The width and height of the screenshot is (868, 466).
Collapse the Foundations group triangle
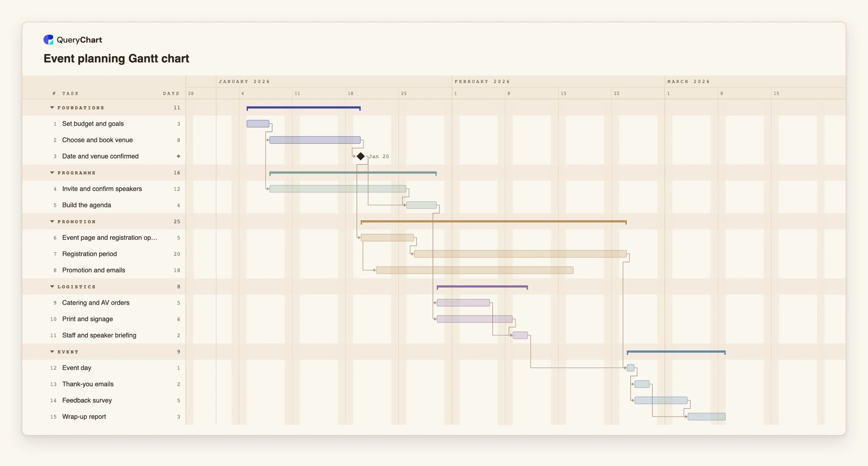click(52, 108)
